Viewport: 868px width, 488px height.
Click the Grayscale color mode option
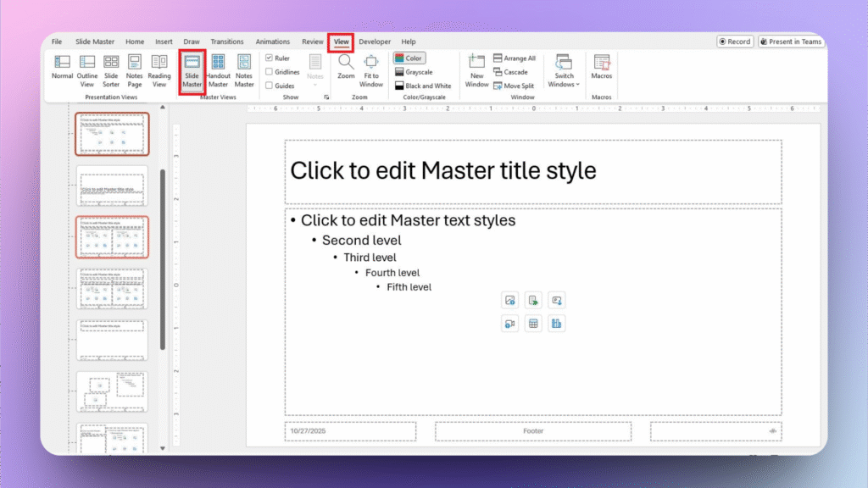420,72
